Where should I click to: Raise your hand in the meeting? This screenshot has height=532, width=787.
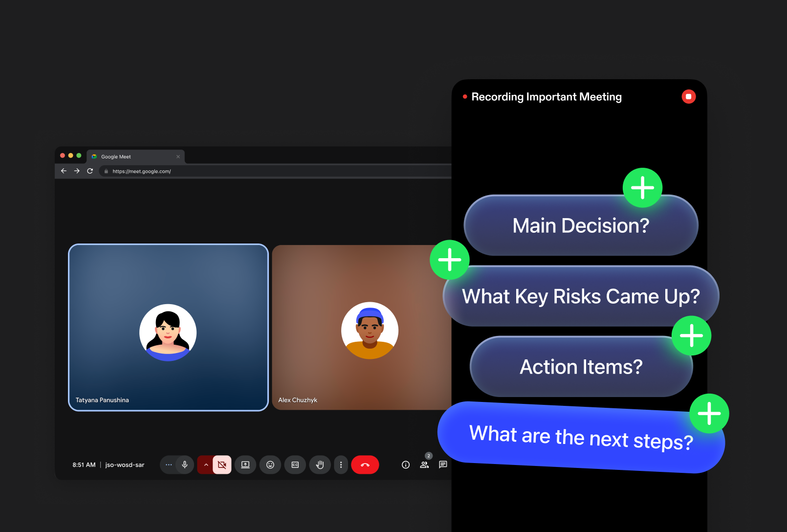click(320, 465)
